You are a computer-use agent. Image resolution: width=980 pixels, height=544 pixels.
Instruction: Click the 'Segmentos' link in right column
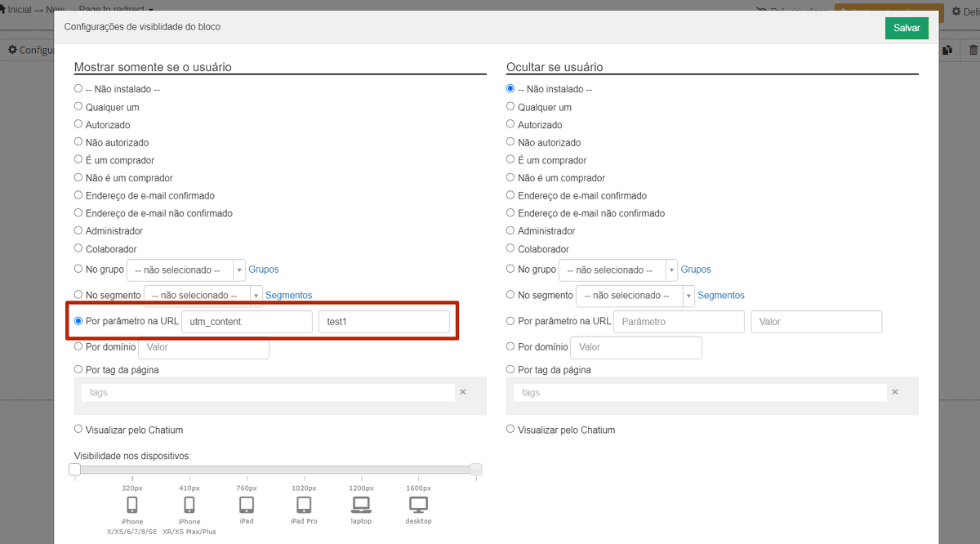720,295
